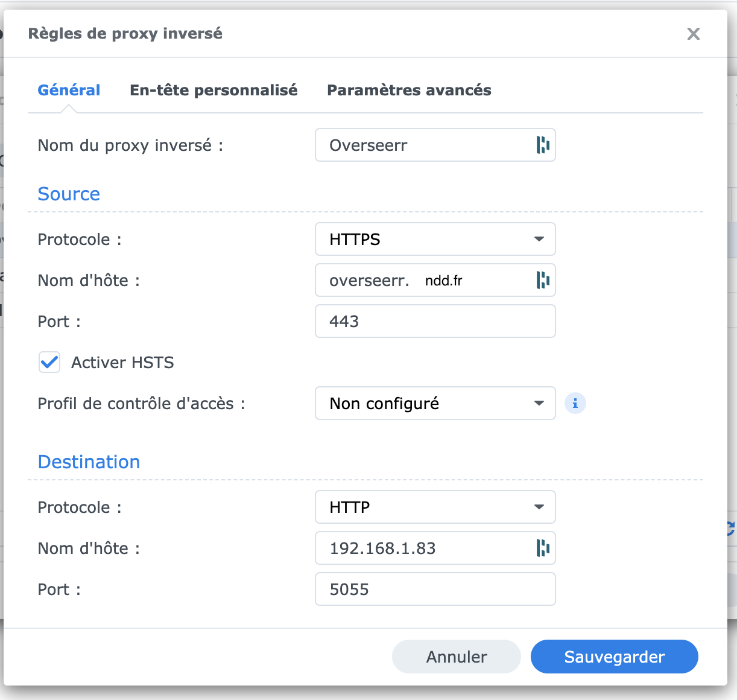Click the Sauvegarder button
Viewport: 737px width, 700px height.
click(x=614, y=657)
